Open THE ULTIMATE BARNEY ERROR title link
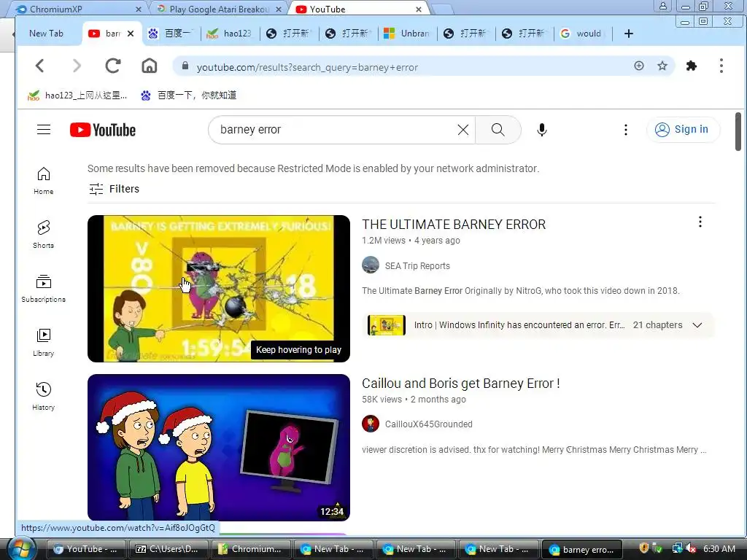747x560 pixels. (x=454, y=225)
